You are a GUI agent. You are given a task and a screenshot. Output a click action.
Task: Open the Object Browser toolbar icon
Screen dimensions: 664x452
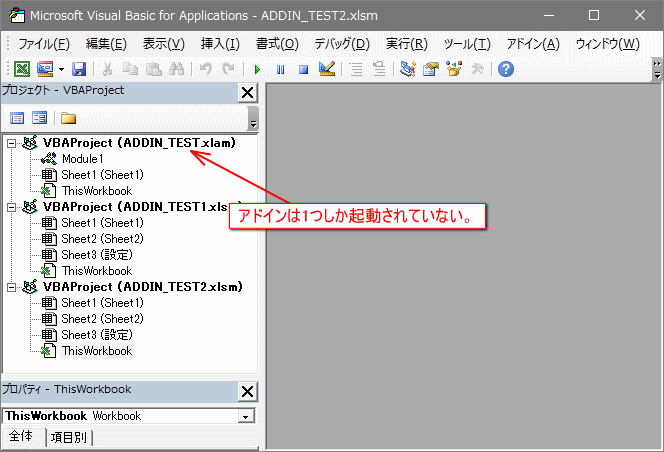(x=454, y=69)
